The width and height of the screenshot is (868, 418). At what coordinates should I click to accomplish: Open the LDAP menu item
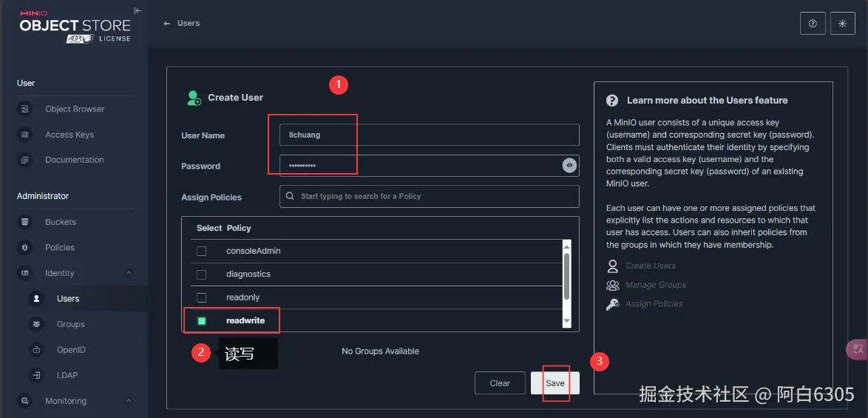click(67, 375)
